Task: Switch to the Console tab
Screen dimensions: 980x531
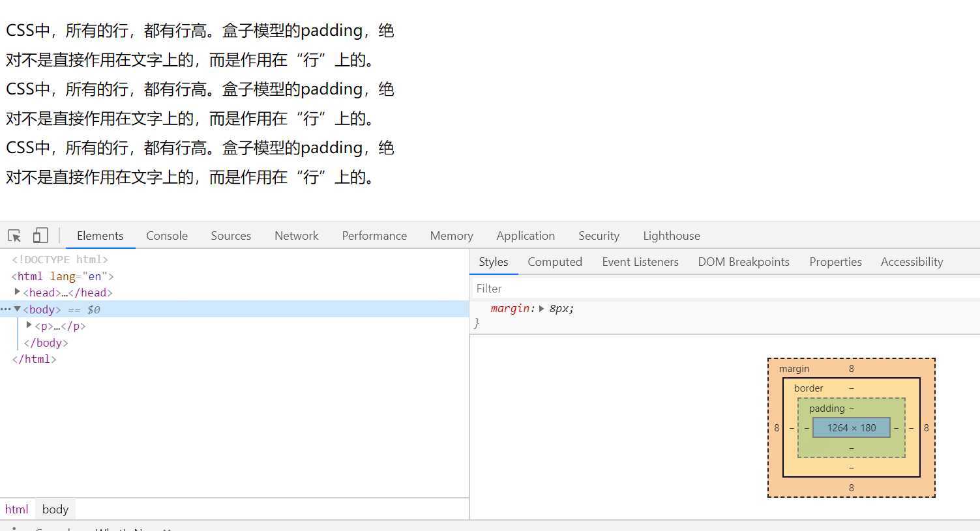Action: click(167, 236)
